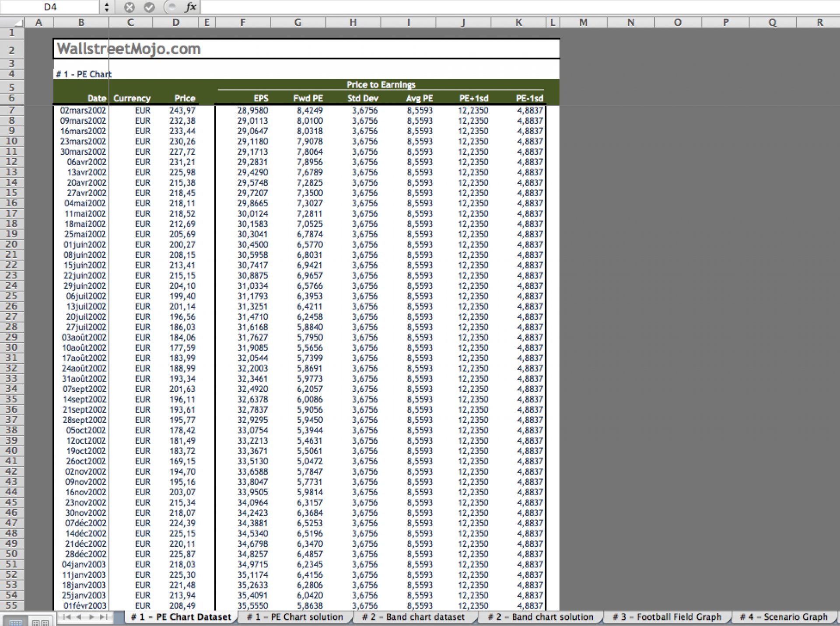Click the 'PE-1sd' column heading
Image resolution: width=840 pixels, height=626 pixels.
point(529,98)
